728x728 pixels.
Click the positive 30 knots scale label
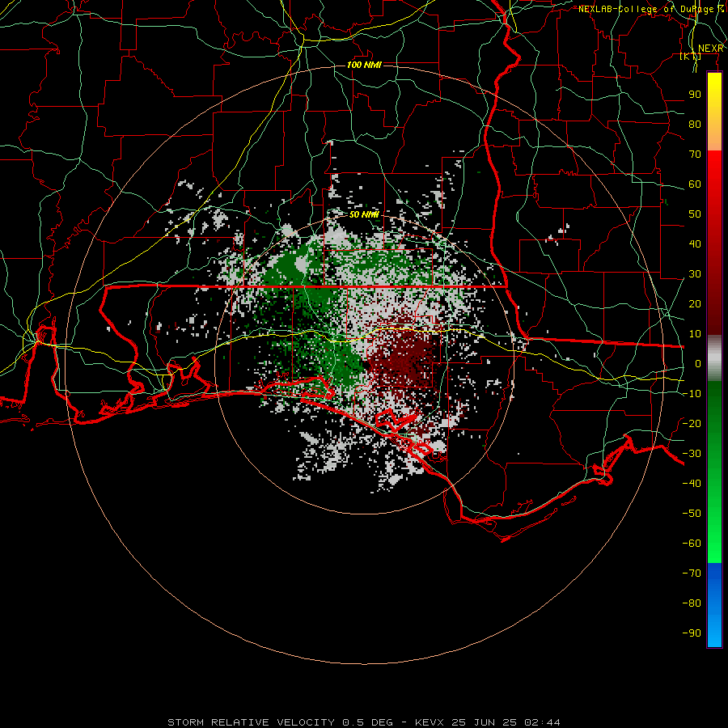(695, 274)
